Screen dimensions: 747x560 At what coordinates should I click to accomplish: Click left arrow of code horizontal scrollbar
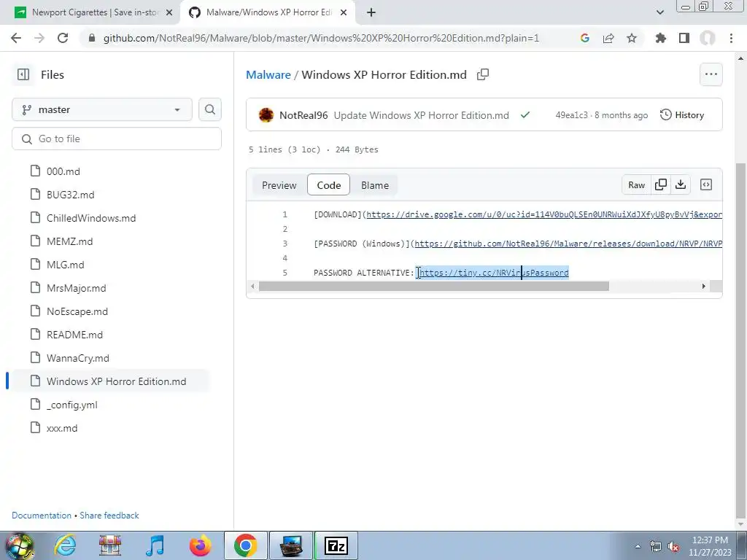[x=252, y=286]
